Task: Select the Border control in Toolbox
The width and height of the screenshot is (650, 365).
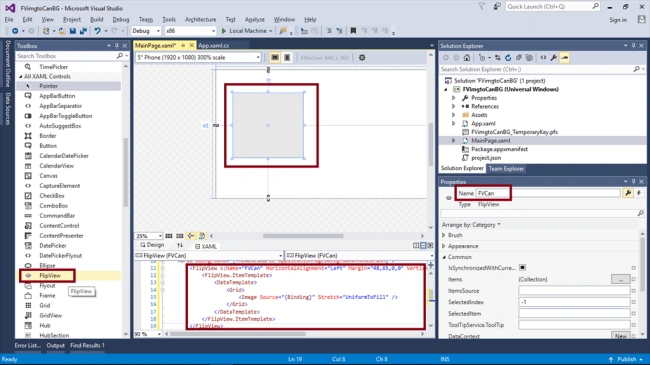Action: click(48, 136)
